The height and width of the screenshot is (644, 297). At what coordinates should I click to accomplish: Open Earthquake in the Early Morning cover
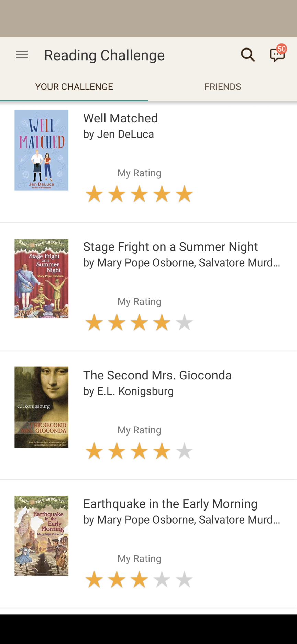click(x=41, y=536)
